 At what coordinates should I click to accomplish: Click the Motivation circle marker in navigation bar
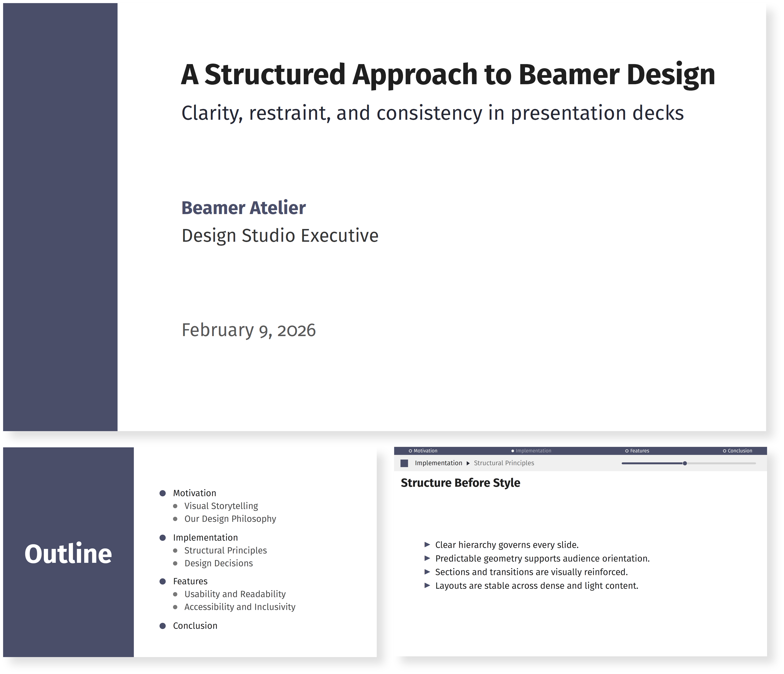point(410,451)
